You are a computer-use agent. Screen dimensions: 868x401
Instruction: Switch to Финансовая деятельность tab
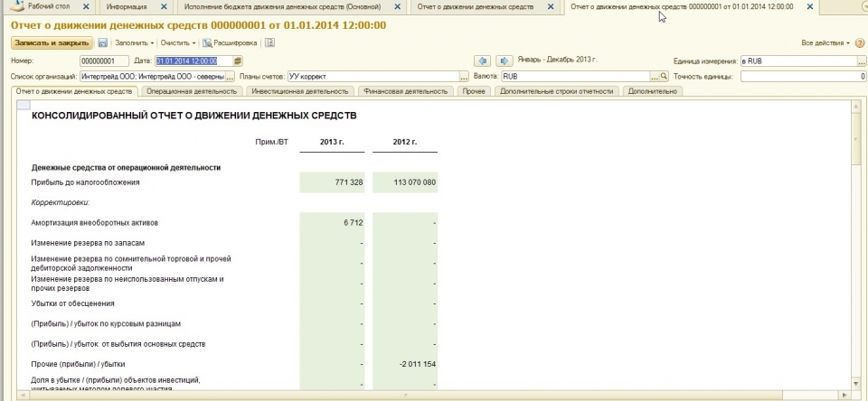coord(406,91)
